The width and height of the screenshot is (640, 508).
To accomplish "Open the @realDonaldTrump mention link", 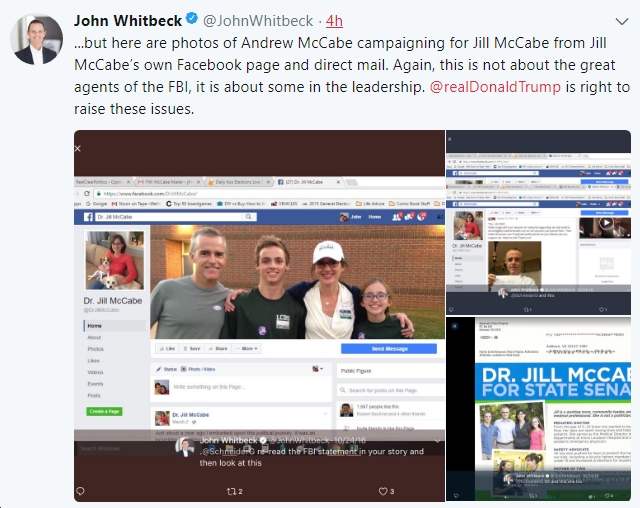I will pos(495,87).
